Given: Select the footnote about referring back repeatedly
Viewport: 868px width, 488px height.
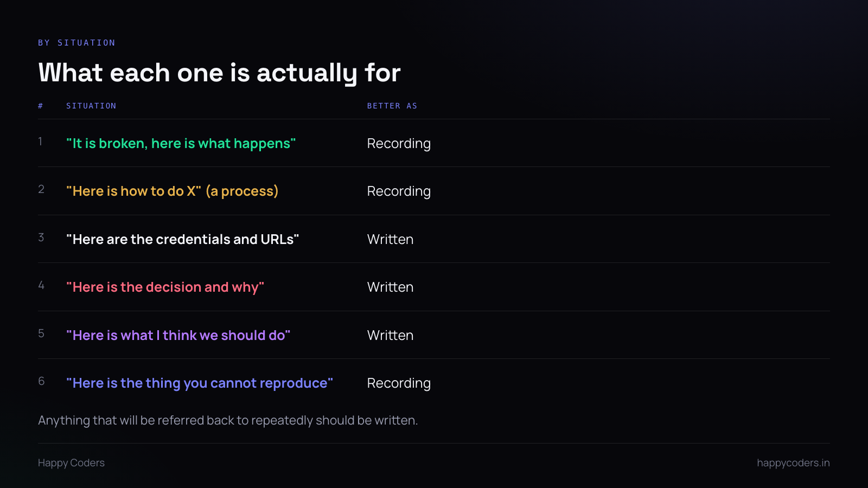Looking at the screenshot, I should click(x=228, y=420).
